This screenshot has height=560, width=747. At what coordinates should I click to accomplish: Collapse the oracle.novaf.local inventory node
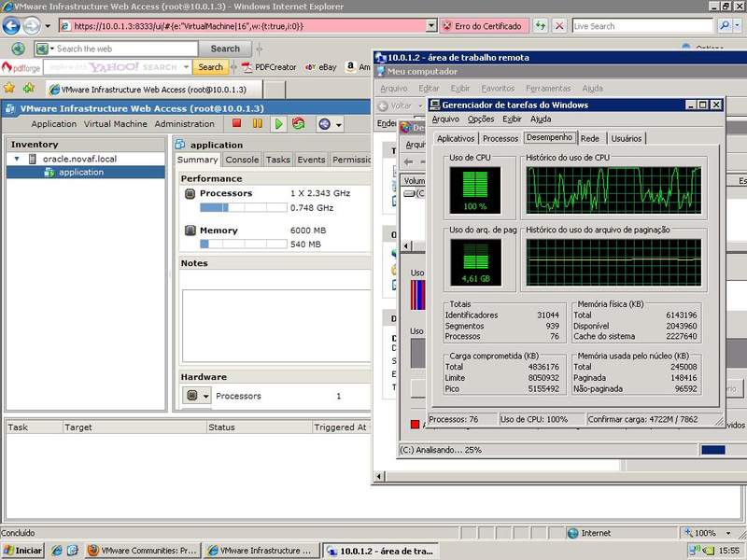(x=17, y=159)
